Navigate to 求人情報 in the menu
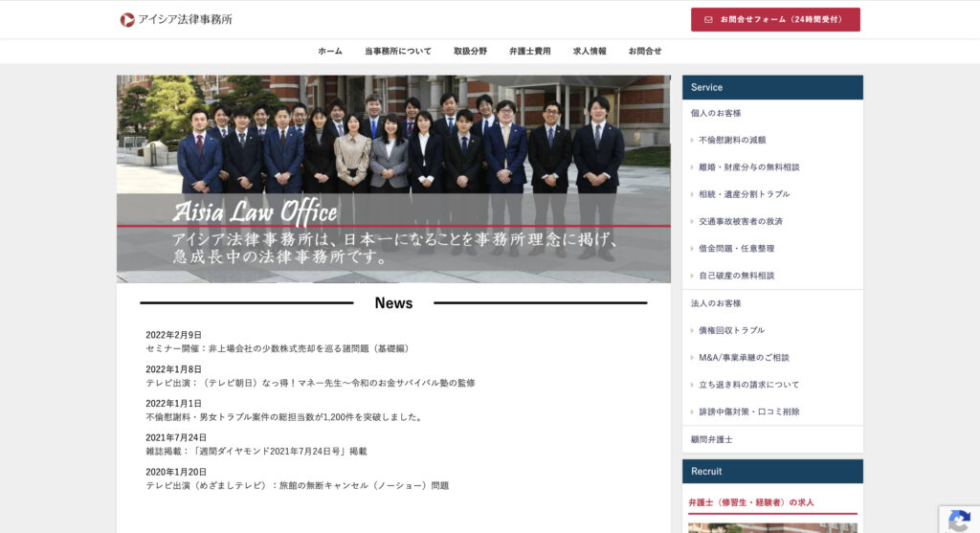 point(590,52)
